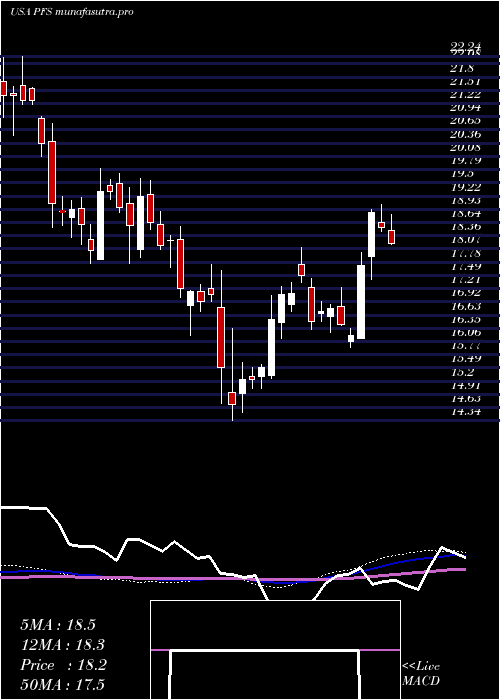The width and height of the screenshot is (500, 700).
Task: Click the 14.34 price axis label
Action: 465,411
